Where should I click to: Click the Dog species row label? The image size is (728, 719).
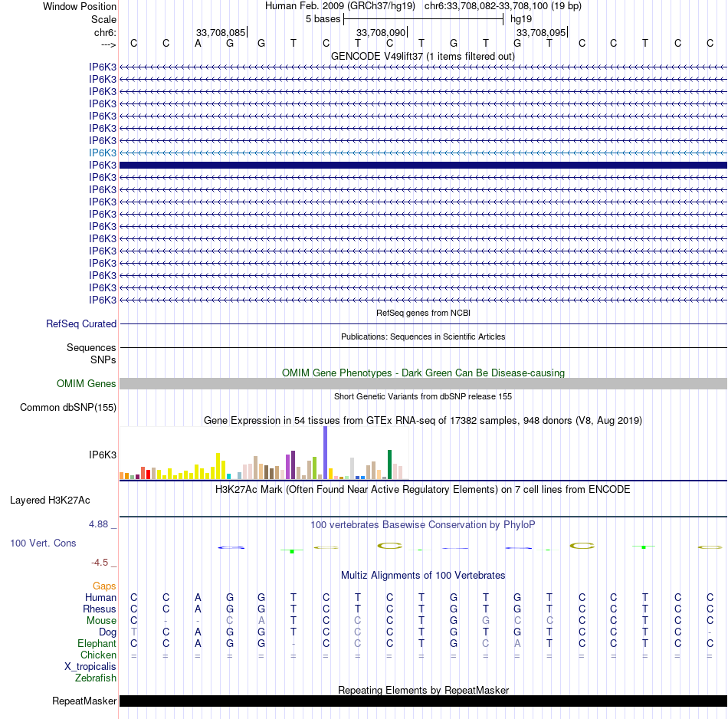coord(108,632)
